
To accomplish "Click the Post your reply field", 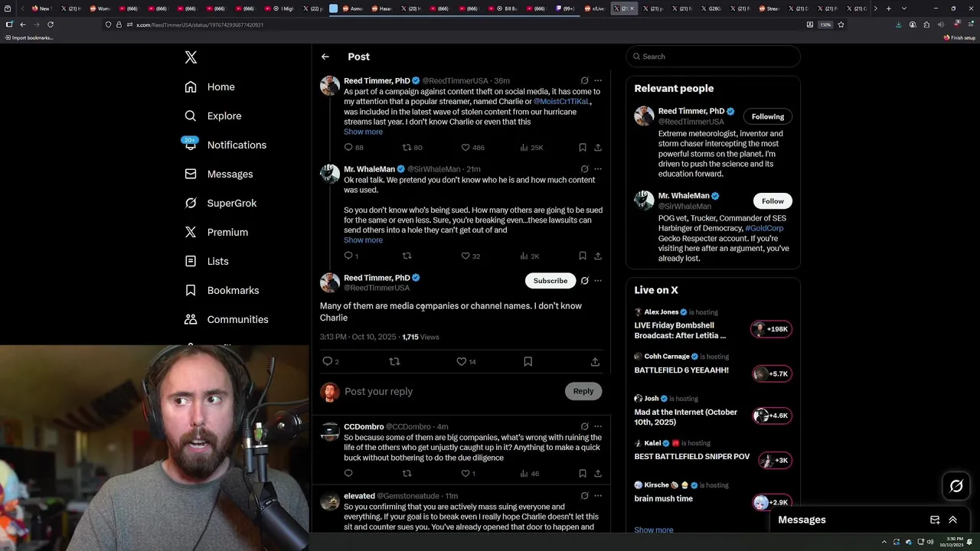I will coord(452,391).
